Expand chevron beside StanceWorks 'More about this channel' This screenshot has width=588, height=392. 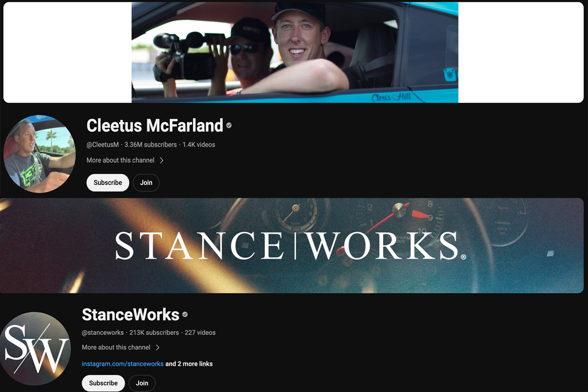click(158, 347)
